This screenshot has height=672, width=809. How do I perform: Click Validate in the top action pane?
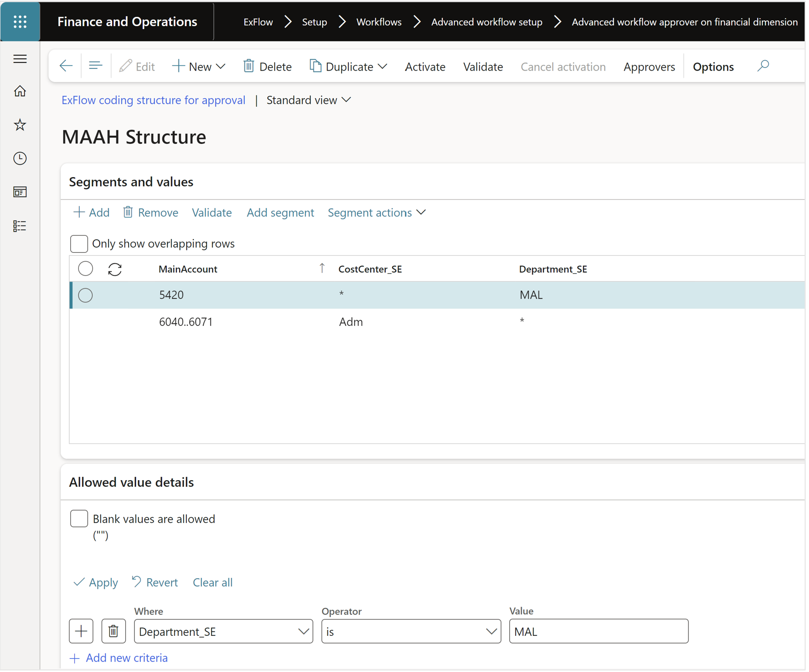[x=483, y=67]
